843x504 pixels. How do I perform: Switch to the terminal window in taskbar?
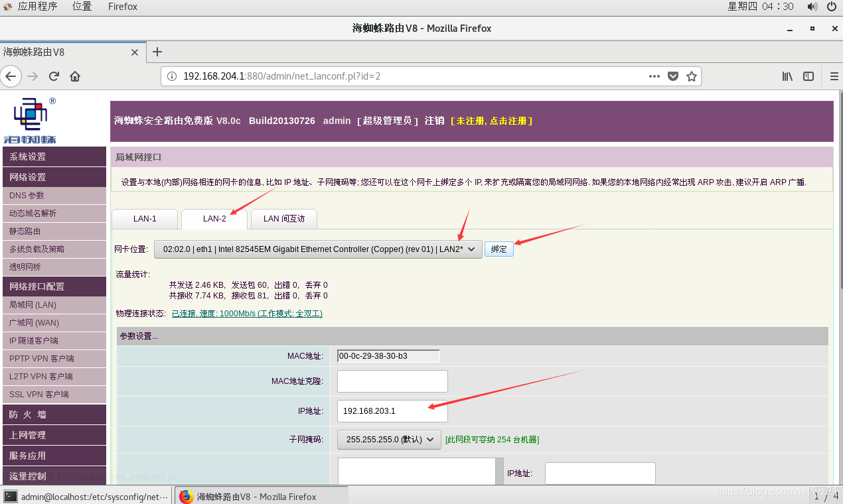[86, 496]
